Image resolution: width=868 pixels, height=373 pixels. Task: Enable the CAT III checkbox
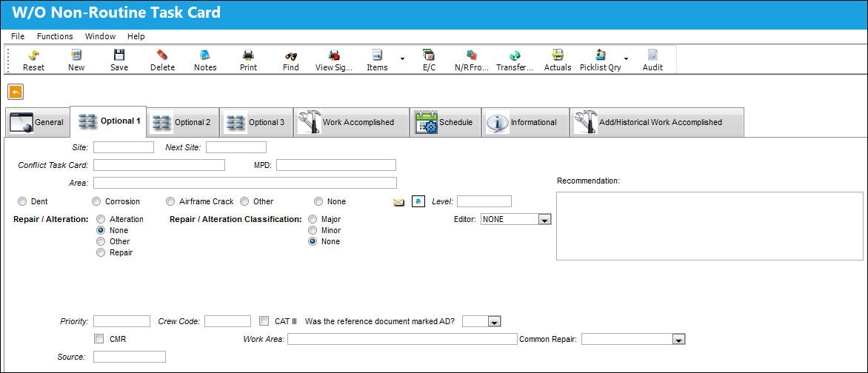[264, 320]
